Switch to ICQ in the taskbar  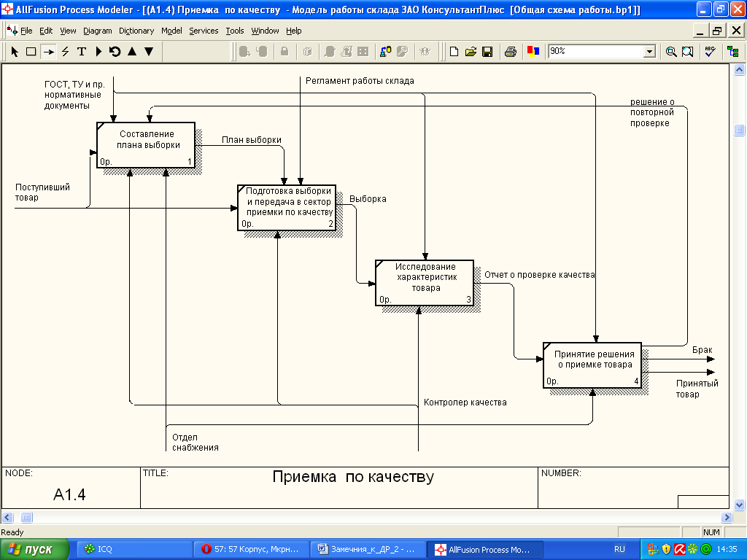pyautogui.click(x=133, y=550)
